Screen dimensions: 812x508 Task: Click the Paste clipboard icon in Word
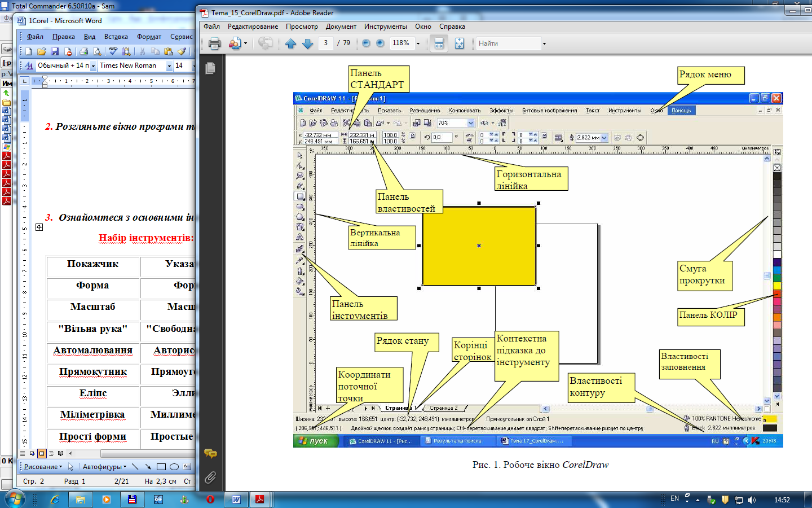tap(168, 51)
